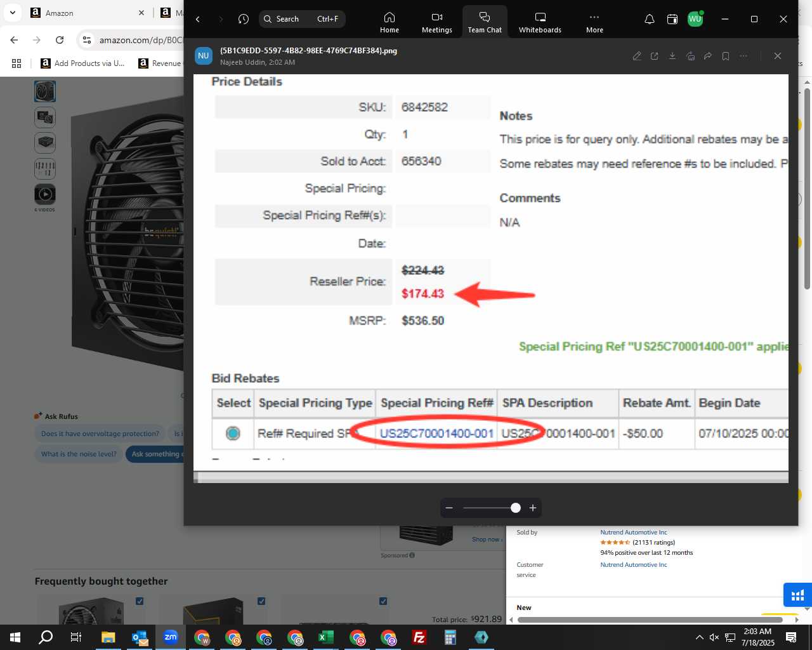Open FileZilla from the taskbar
This screenshot has width=812, height=650.
pyautogui.click(x=419, y=637)
